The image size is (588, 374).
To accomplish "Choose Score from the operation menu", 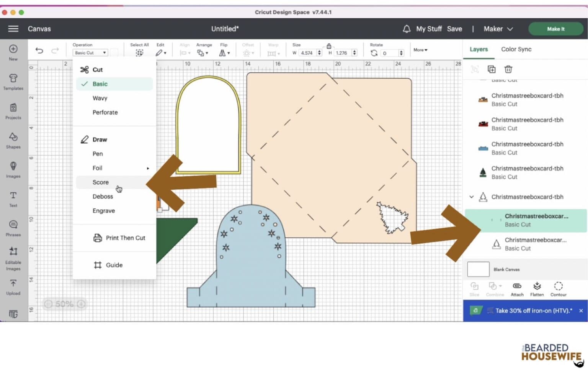I will 101,182.
